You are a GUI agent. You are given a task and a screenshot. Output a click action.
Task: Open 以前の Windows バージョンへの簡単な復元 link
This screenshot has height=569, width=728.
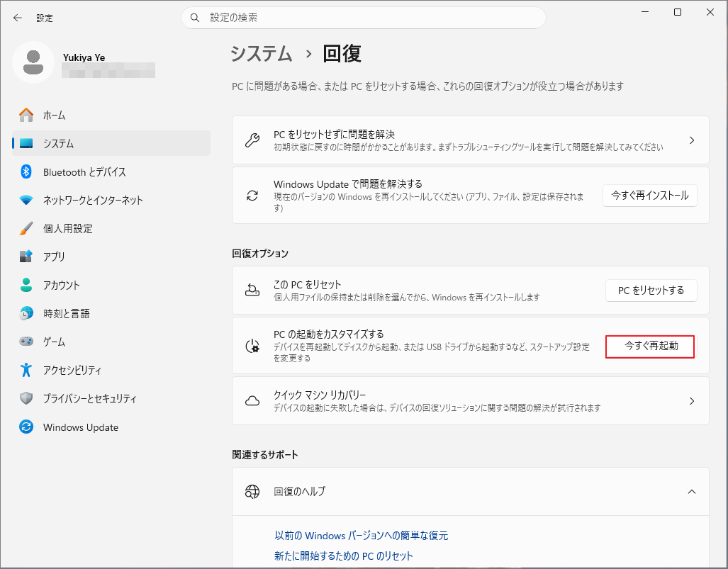(362, 536)
